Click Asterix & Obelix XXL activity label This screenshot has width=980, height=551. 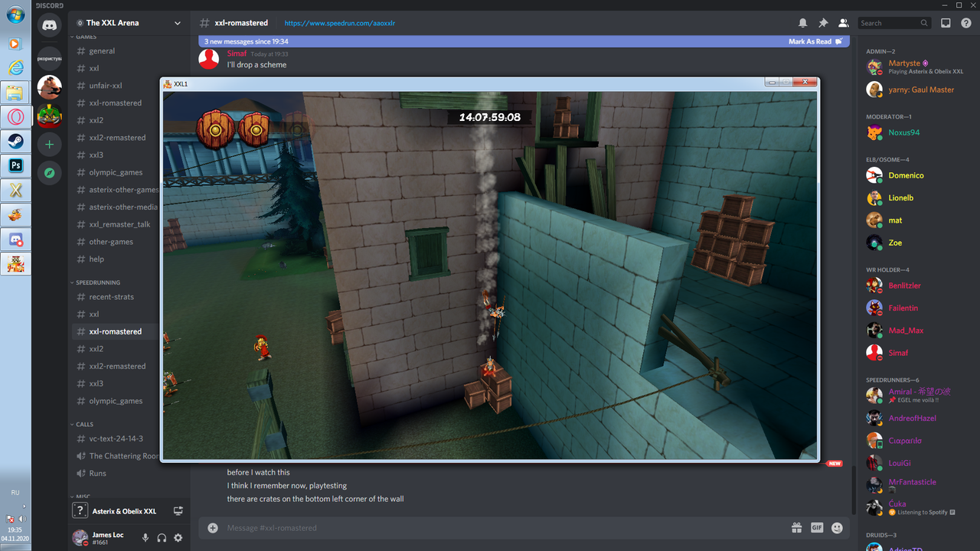coord(124,511)
